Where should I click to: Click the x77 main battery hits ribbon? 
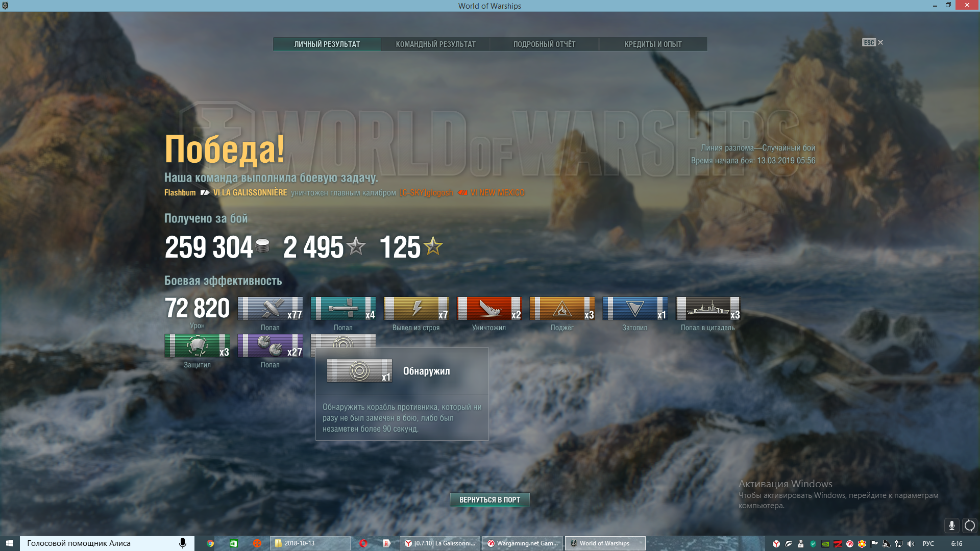click(270, 309)
